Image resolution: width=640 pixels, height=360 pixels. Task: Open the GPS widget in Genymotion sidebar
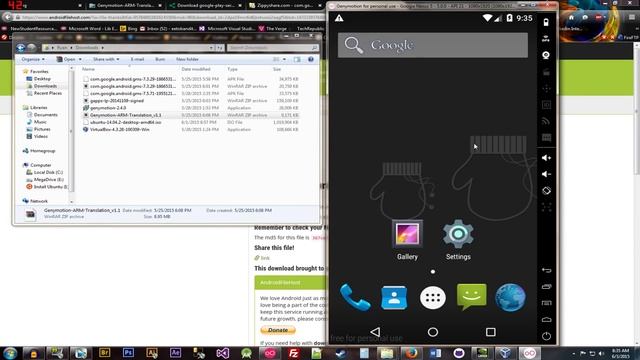(x=546, y=39)
